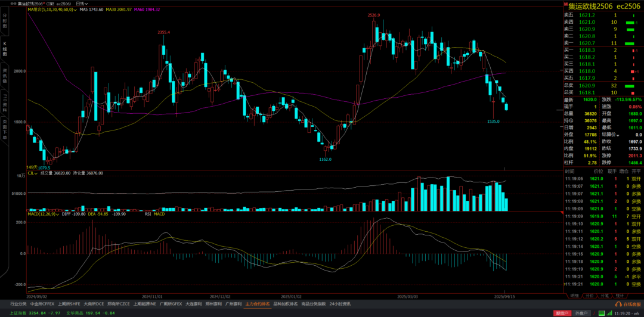Click the 卖一 green order volume bar
This screenshot has height=317, width=644.
[x=628, y=43]
